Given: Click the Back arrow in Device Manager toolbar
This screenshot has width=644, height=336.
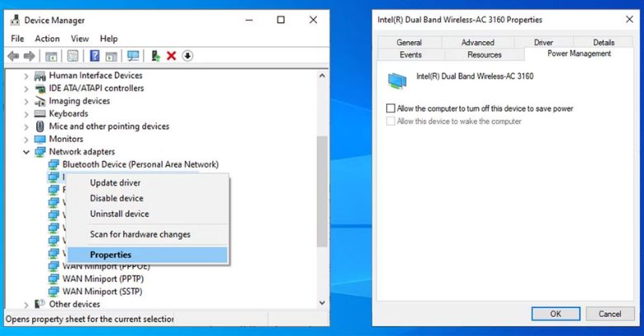Looking at the screenshot, I should [x=13, y=56].
